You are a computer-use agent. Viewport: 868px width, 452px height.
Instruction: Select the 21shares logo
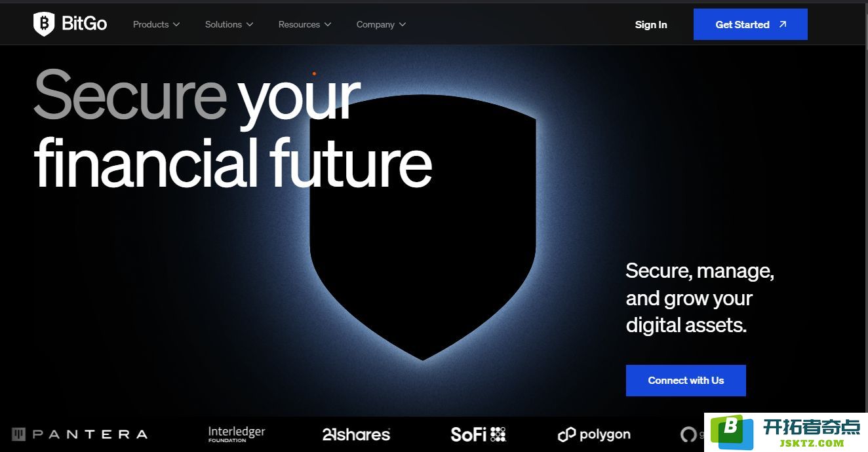click(356, 434)
